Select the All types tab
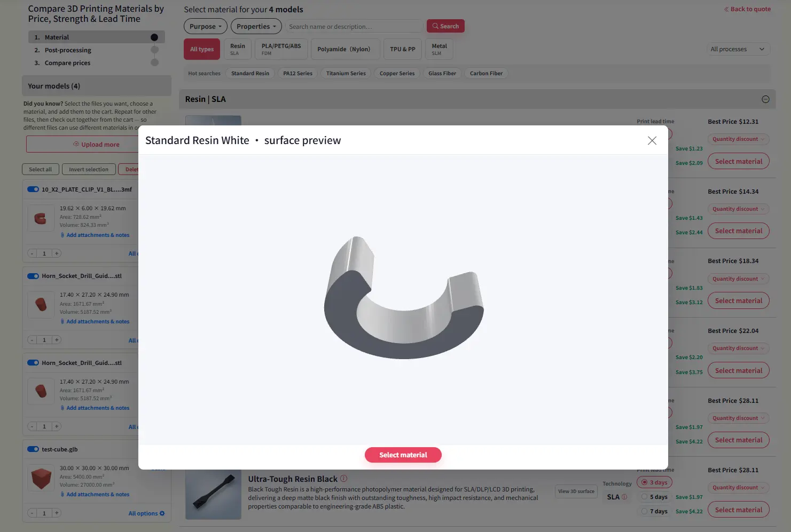 [x=202, y=49]
